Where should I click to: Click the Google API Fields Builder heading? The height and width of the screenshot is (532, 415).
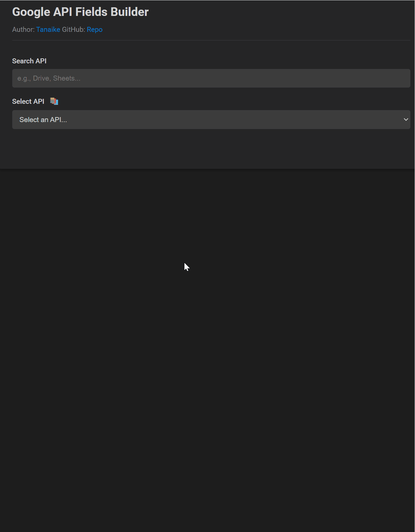click(x=80, y=12)
